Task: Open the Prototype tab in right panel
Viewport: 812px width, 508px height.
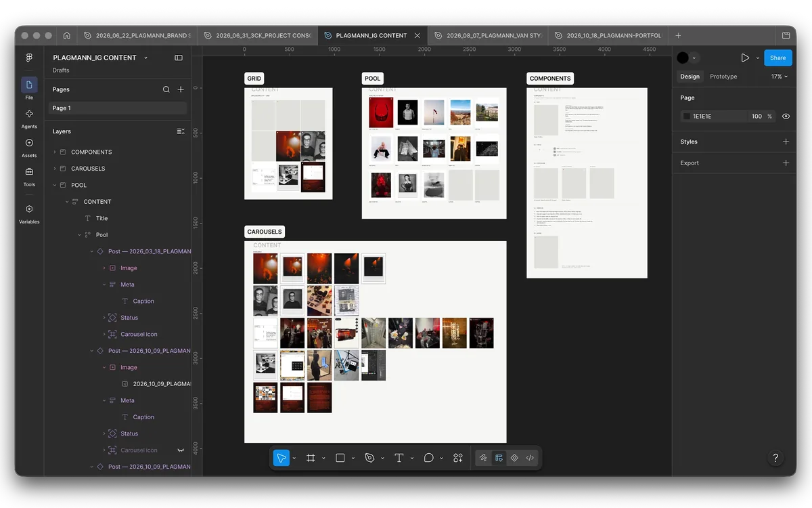Action: [723, 77]
